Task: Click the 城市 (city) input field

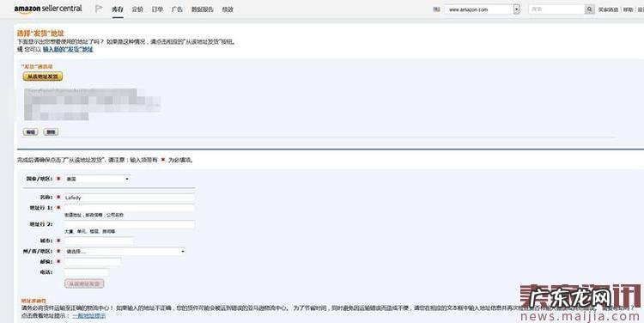Action: 99,241
